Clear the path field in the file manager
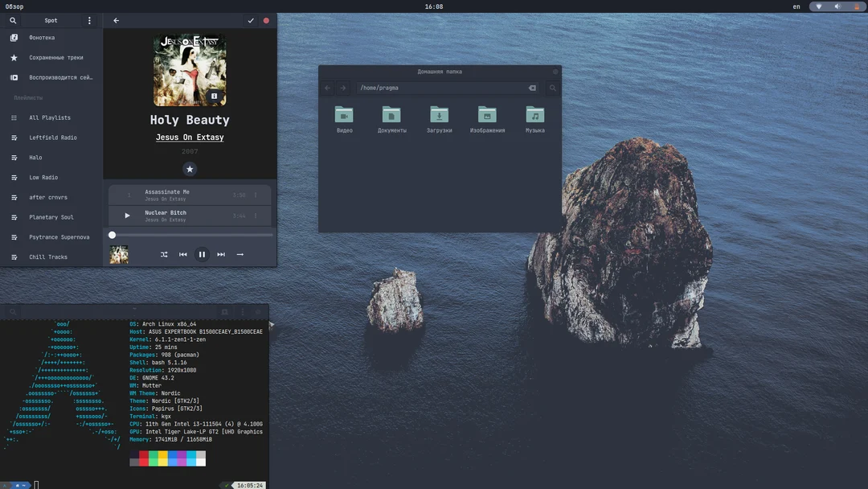 [x=532, y=88]
